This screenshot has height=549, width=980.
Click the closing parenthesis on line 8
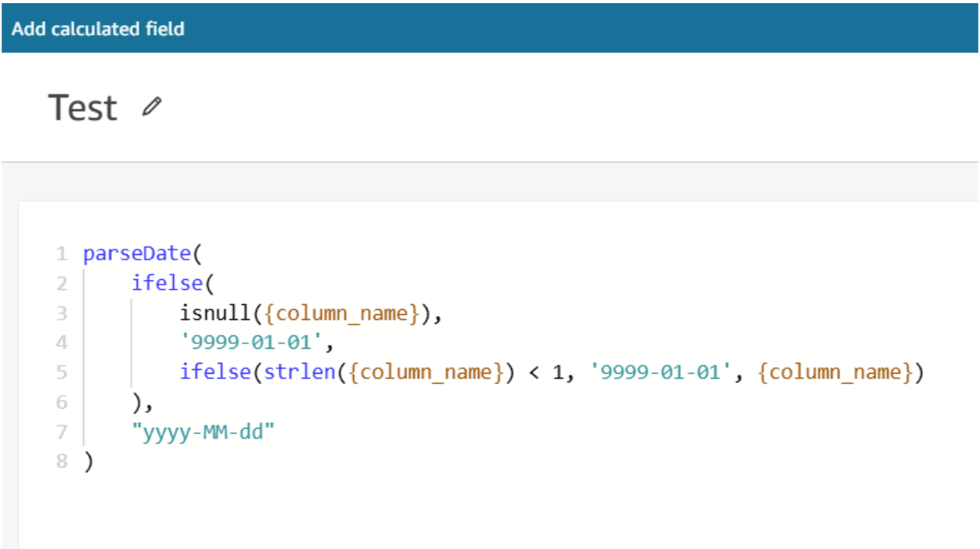(88, 461)
